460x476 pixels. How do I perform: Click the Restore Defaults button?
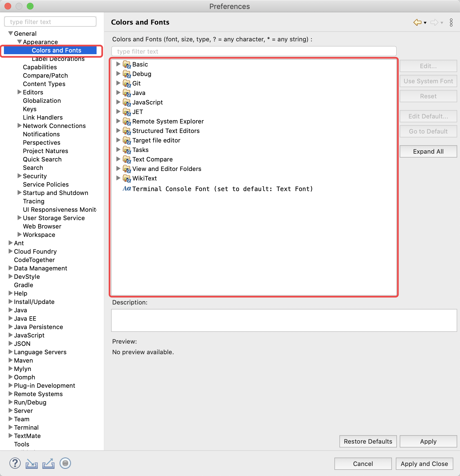368,441
